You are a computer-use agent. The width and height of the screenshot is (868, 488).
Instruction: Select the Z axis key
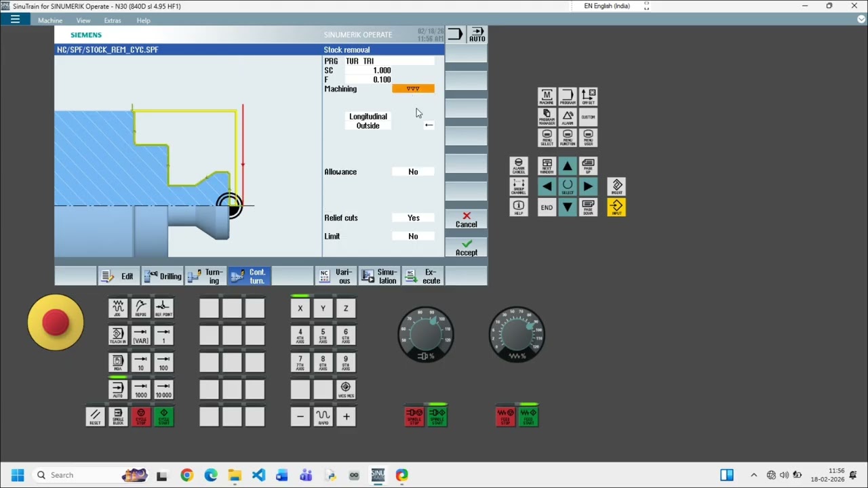tap(346, 308)
